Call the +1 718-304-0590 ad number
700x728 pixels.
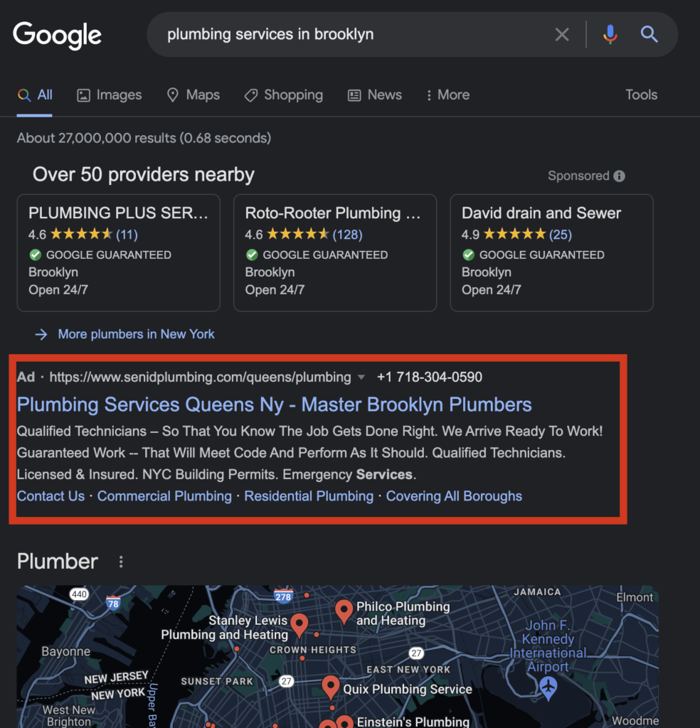click(x=430, y=377)
